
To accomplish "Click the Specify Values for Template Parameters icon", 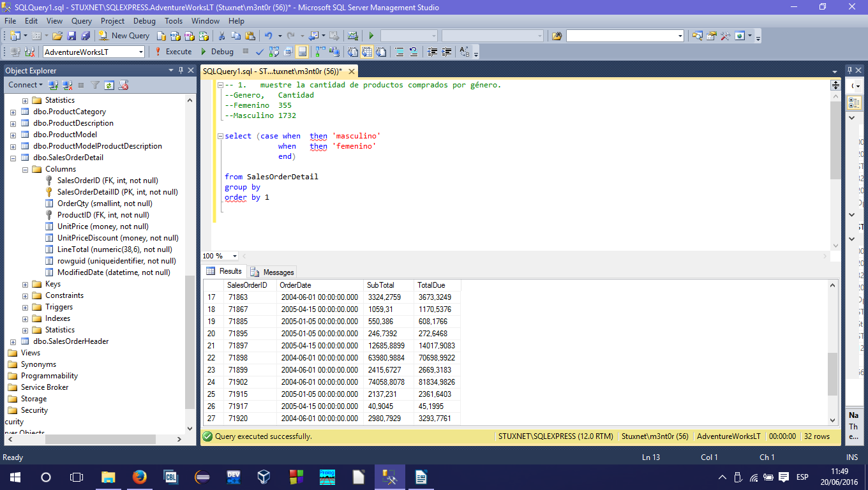I will tap(465, 52).
